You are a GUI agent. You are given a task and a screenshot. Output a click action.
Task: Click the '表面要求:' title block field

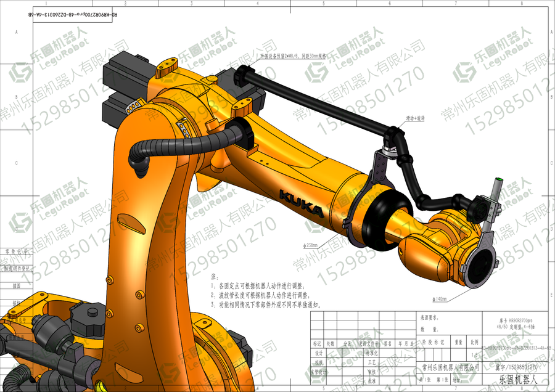(429, 317)
